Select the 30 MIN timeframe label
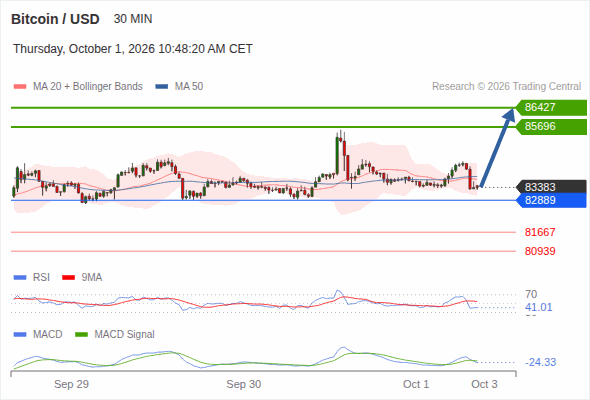Screen dimensions: 590x400 (x=133, y=19)
